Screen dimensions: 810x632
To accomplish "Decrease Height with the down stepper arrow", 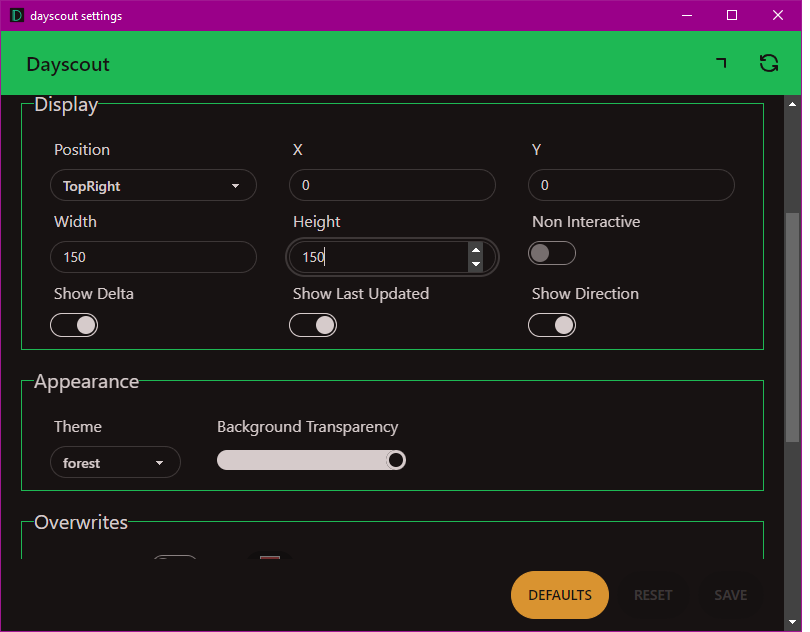I will tap(476, 264).
